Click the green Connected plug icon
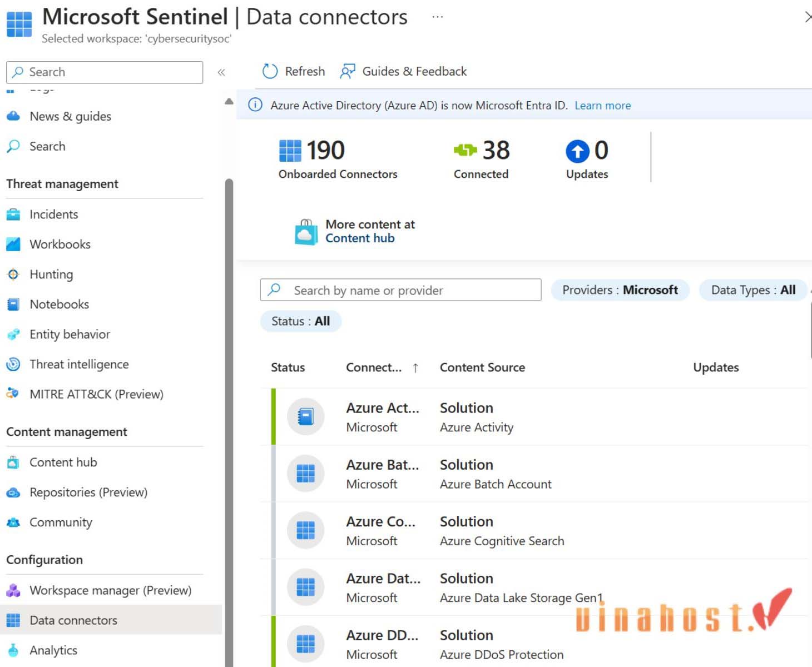The image size is (812, 667). click(x=465, y=150)
